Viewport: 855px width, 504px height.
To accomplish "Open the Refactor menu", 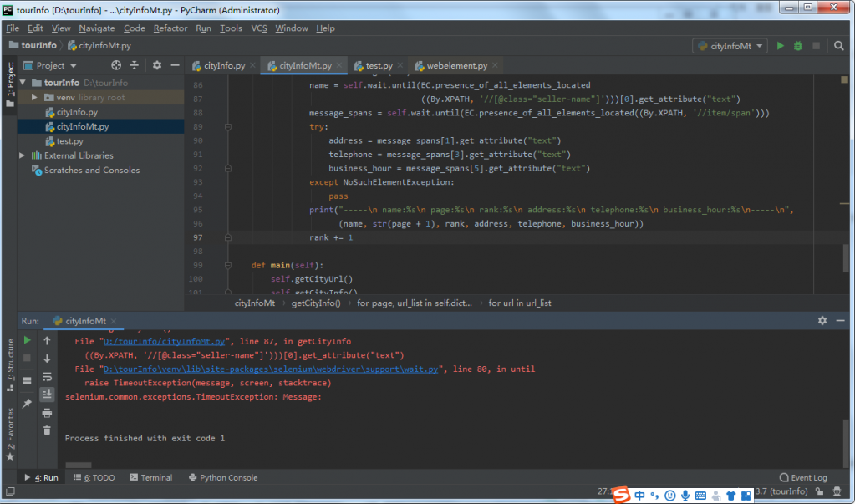I will 170,28.
